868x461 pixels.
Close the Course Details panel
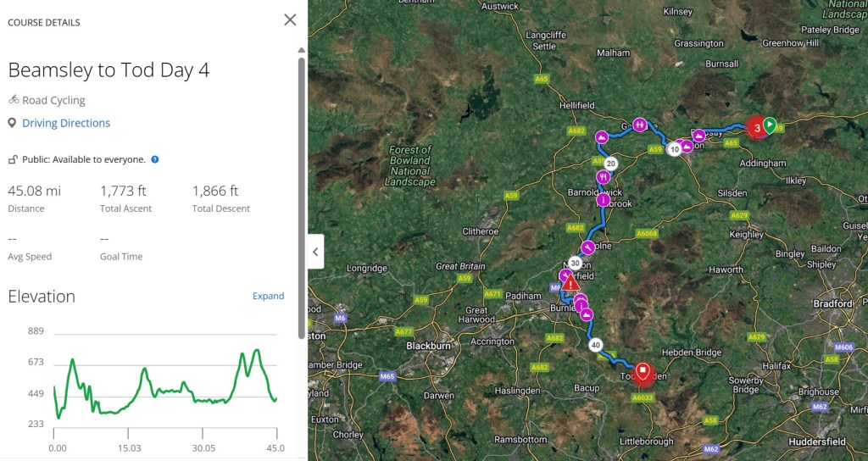pos(290,19)
